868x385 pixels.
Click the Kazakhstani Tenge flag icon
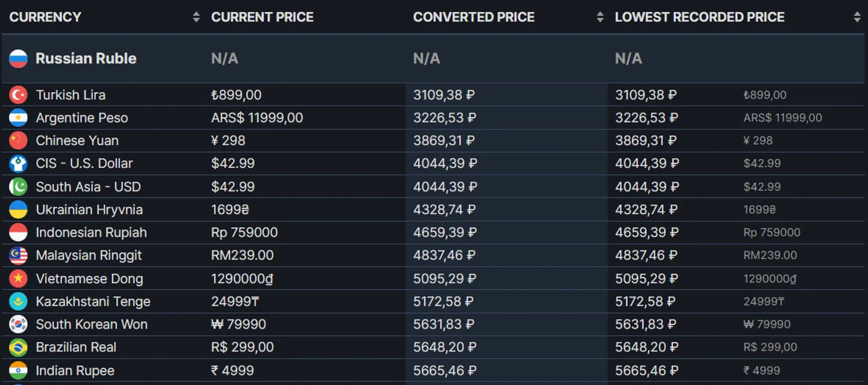click(18, 302)
